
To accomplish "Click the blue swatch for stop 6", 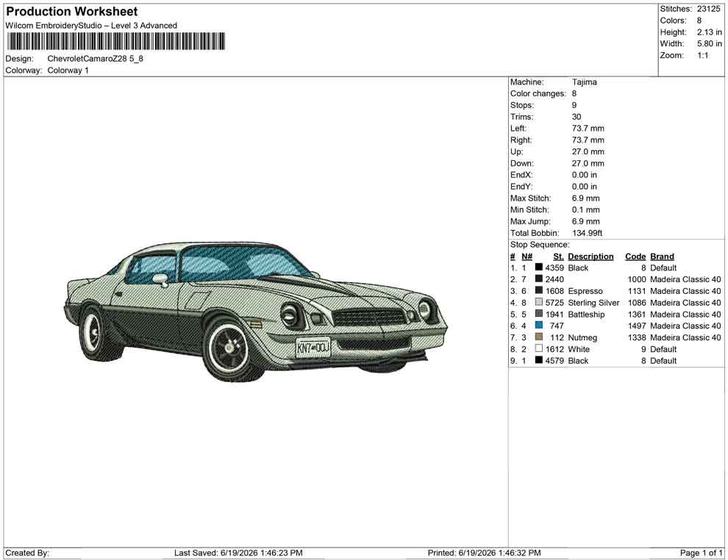I will pyautogui.click(x=538, y=326).
